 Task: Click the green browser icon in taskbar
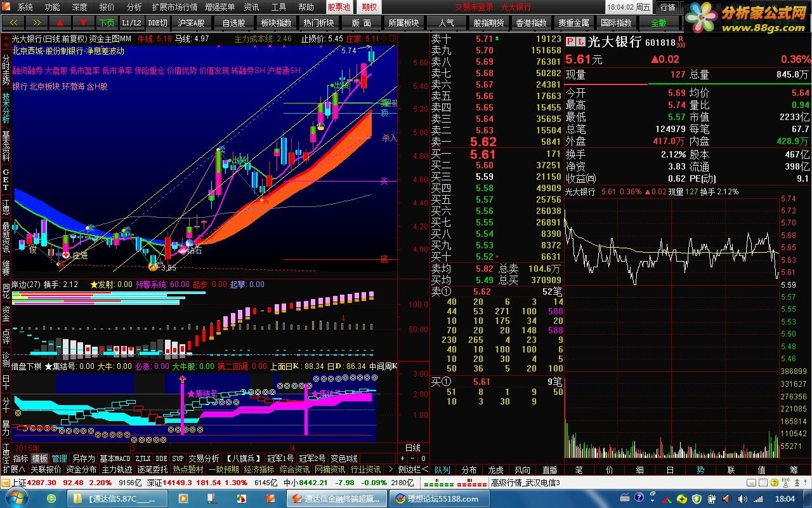click(51, 498)
